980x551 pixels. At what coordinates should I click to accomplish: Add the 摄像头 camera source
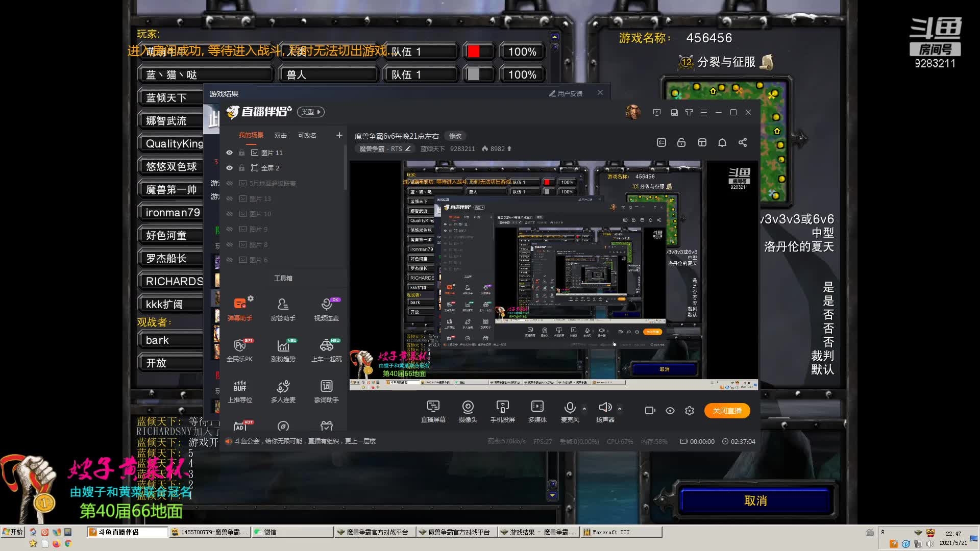[x=468, y=411]
